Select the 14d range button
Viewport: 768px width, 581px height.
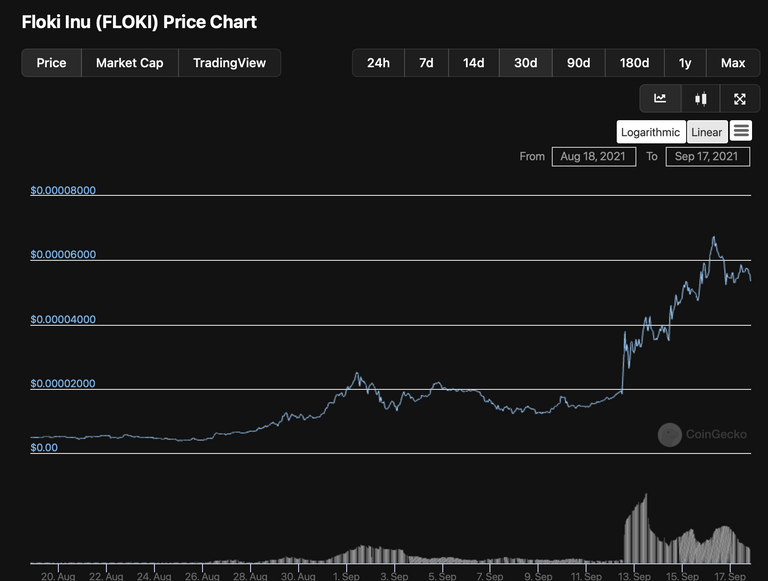point(474,63)
